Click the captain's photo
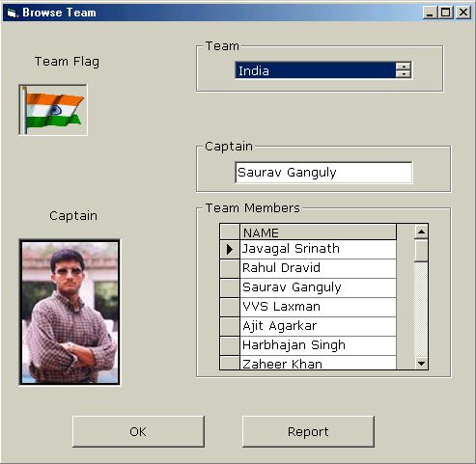 (70, 312)
